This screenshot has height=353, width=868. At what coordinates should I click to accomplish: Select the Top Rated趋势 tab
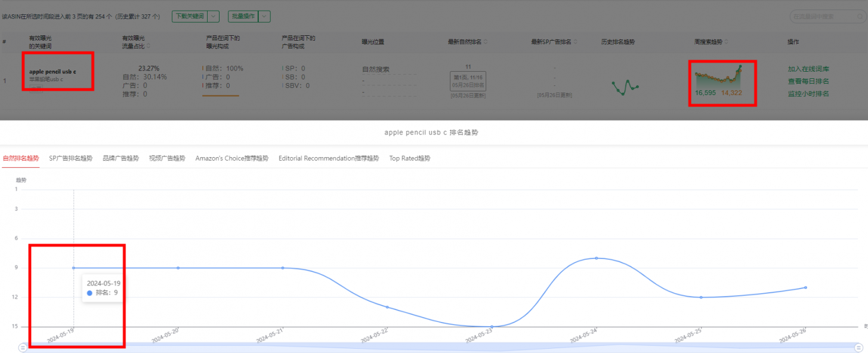point(409,158)
